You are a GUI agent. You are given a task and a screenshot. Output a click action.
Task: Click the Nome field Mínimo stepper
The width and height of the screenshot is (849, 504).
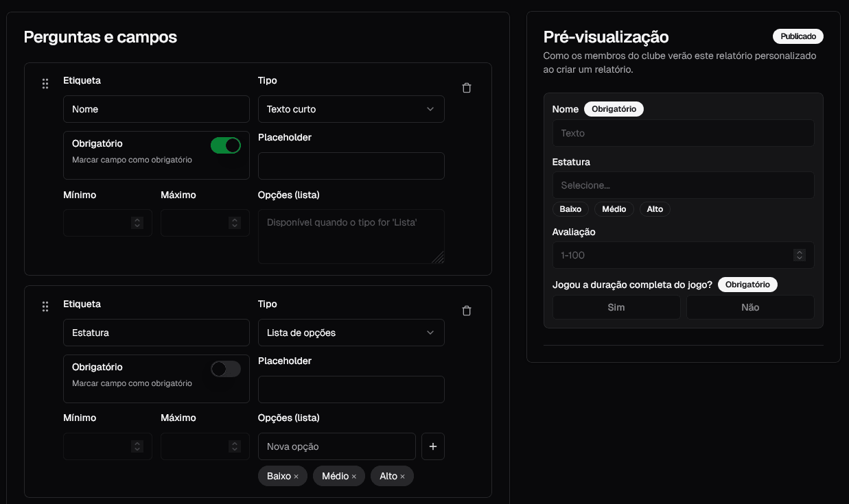pos(137,223)
